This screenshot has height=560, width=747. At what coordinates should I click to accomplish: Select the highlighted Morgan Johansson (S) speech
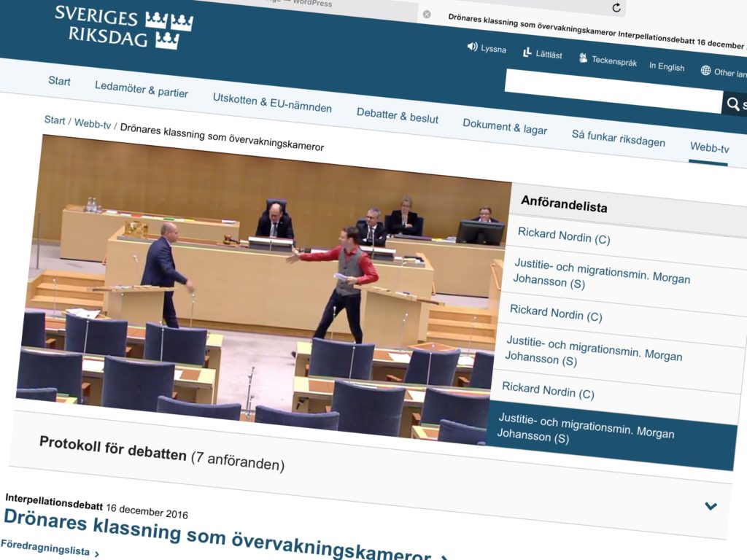[x=611, y=436]
